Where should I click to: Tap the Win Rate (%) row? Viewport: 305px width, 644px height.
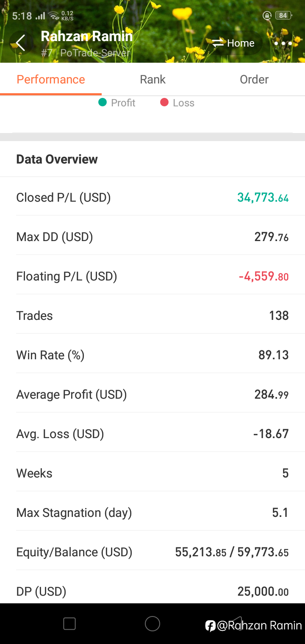[x=152, y=355]
